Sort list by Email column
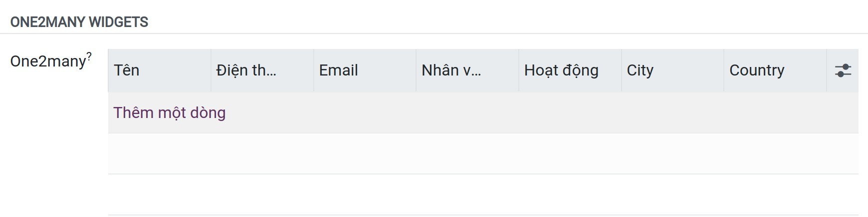 tap(365, 70)
